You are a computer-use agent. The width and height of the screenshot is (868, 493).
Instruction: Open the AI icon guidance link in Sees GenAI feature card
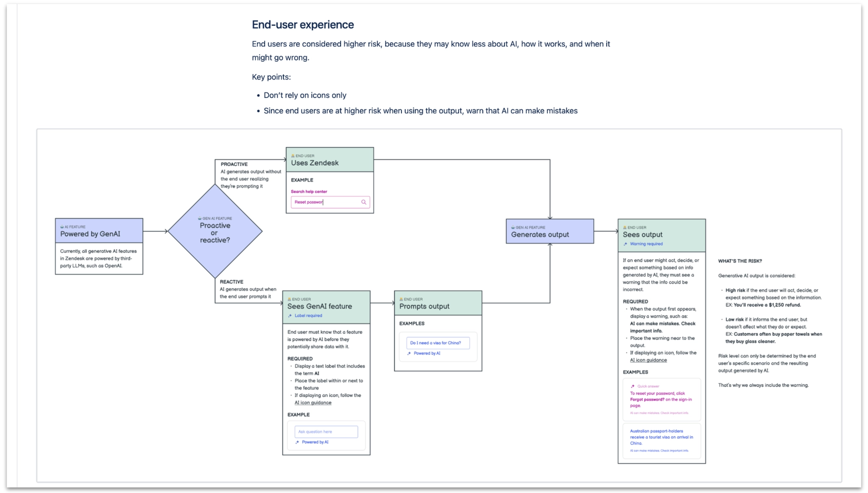click(x=312, y=402)
